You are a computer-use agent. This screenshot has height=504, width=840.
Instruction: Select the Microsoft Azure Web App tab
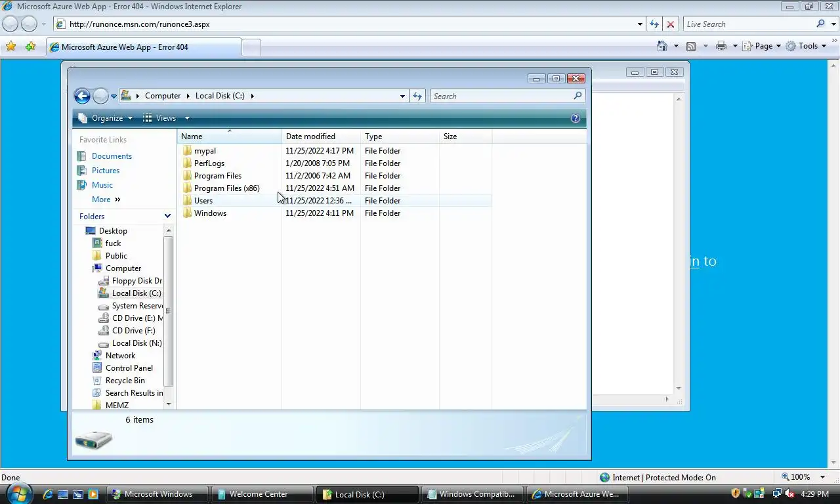tap(144, 47)
